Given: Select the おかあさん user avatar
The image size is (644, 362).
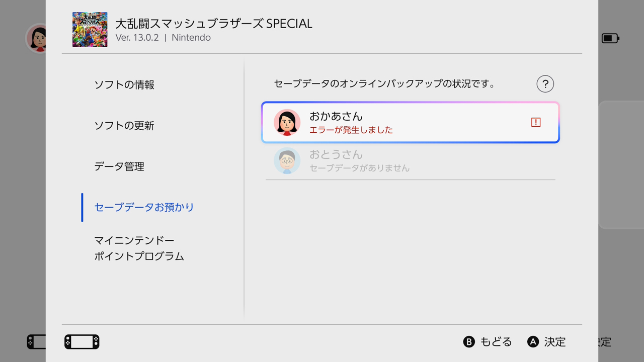Looking at the screenshot, I should click(287, 122).
